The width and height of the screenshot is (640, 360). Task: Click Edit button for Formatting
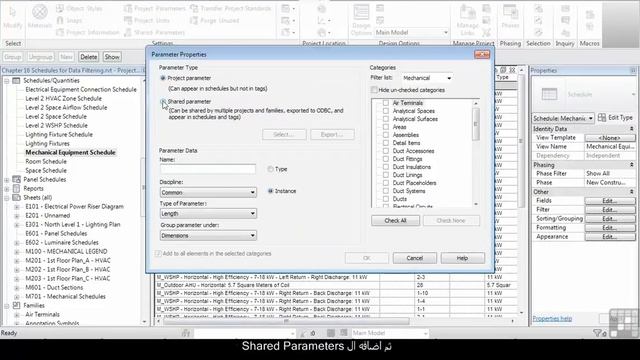[610, 228]
